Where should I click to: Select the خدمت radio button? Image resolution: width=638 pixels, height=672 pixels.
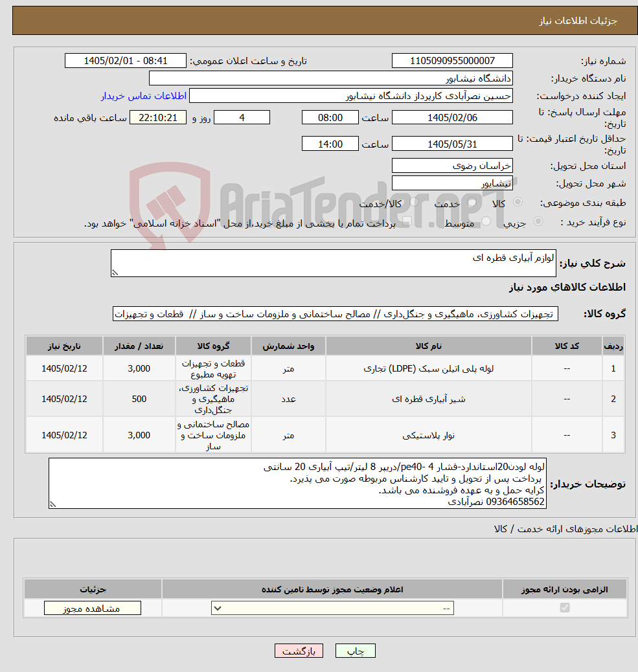[x=472, y=202]
